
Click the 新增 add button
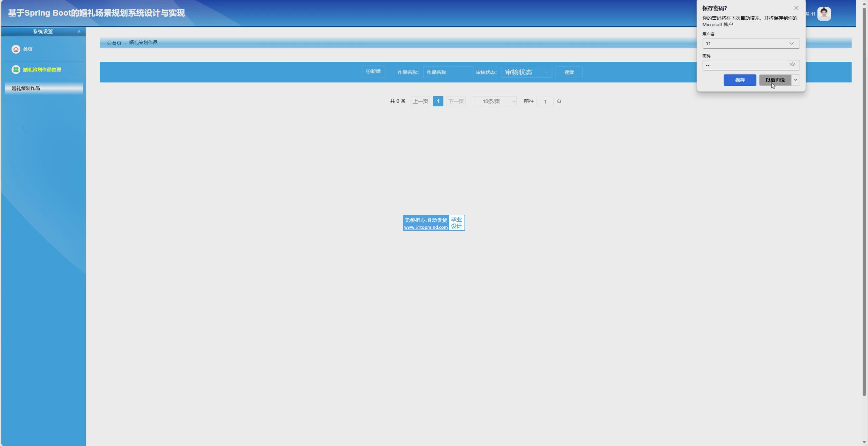tap(373, 72)
